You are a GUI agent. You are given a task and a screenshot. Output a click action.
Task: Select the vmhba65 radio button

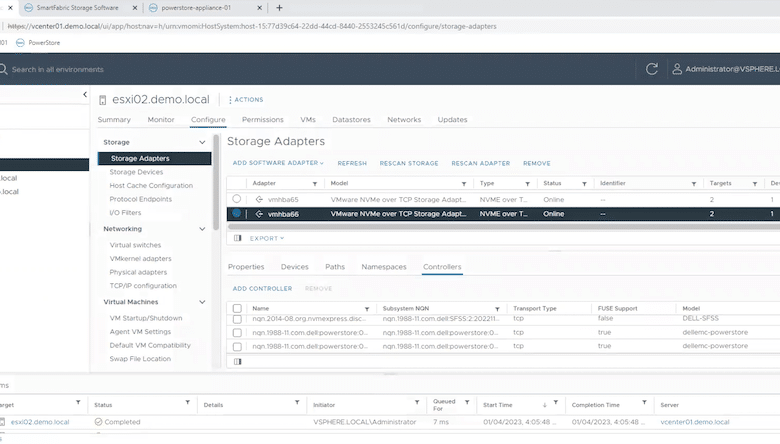(237, 199)
